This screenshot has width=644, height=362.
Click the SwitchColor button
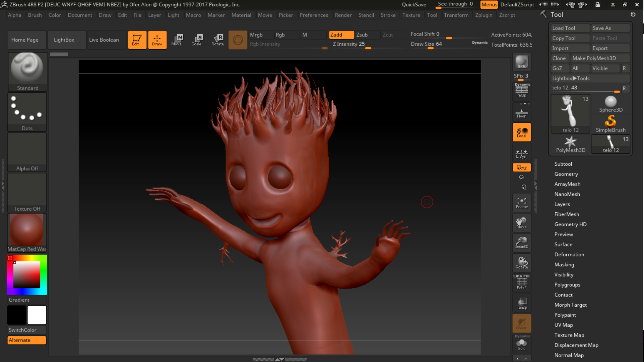27,330
